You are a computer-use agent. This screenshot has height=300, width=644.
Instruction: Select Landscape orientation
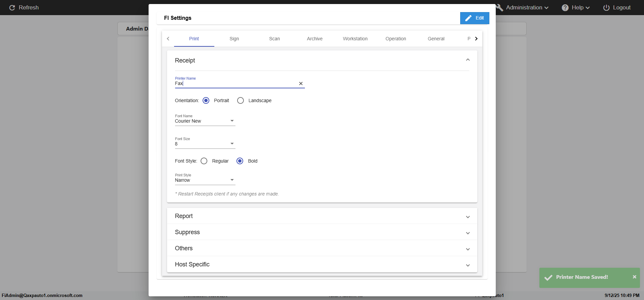(x=240, y=100)
